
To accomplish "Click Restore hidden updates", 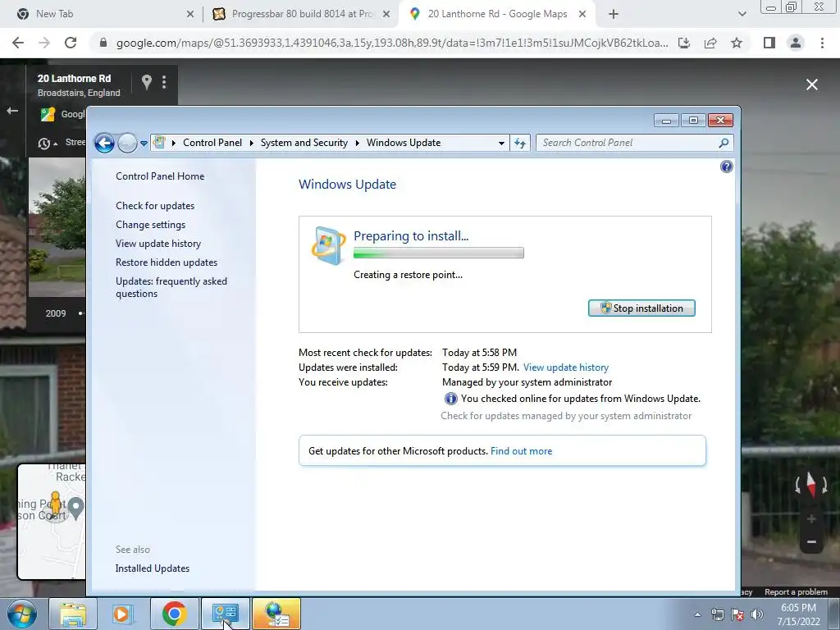I will 166,262.
